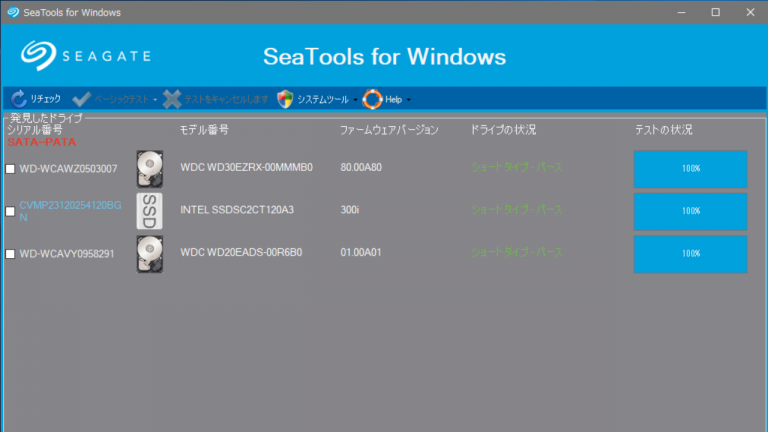The image size is (768, 432).
Task: Click the System Tools shield icon
Action: [285, 99]
